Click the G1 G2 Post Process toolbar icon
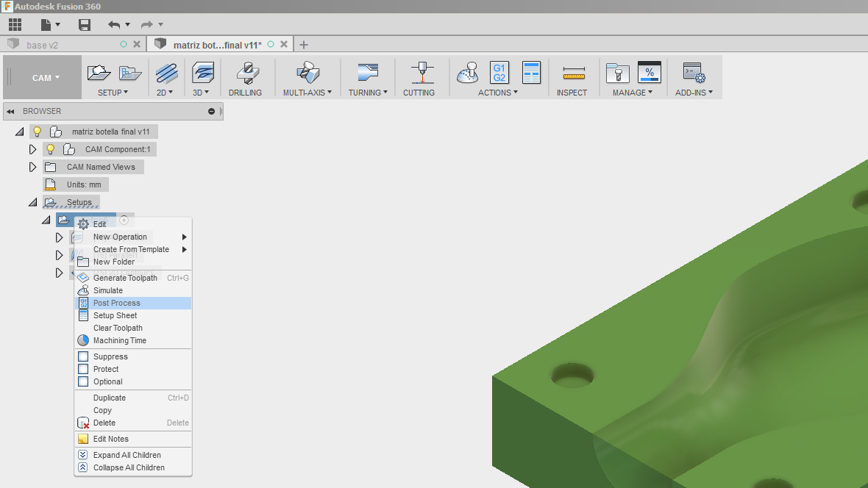This screenshot has height=488, width=868. pos(499,73)
